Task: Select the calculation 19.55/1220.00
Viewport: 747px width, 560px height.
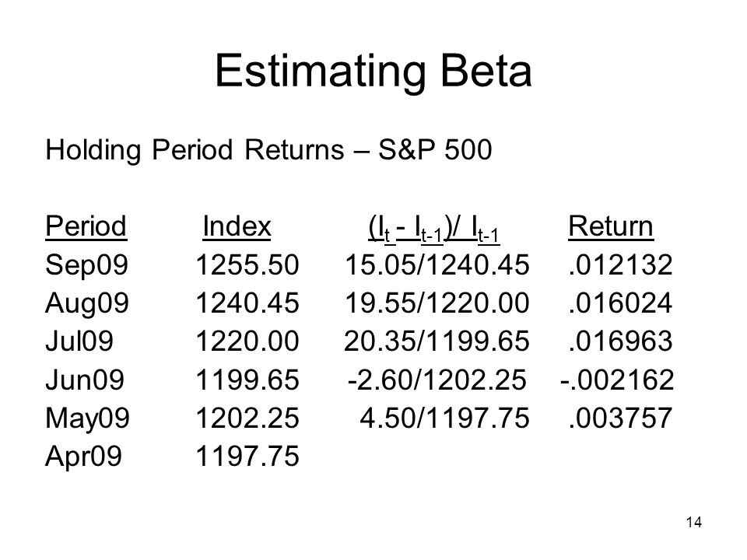Action: click(437, 303)
